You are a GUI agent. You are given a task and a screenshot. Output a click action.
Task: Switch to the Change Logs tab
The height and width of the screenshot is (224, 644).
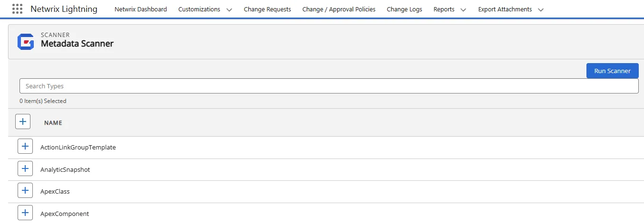pyautogui.click(x=404, y=9)
